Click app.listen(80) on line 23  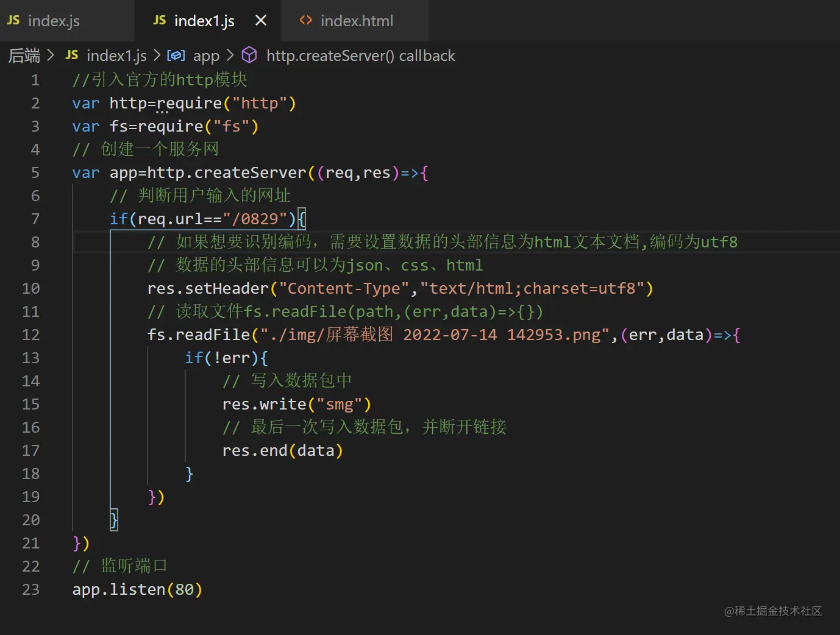137,589
